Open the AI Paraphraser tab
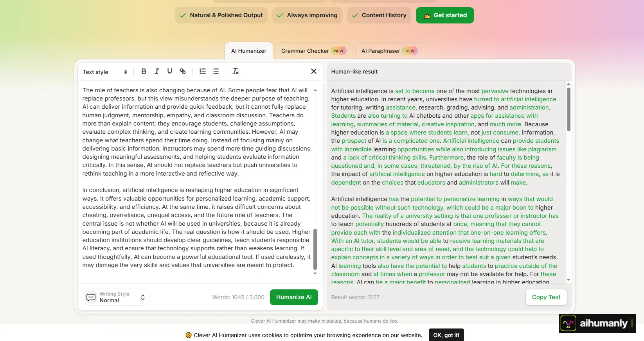 (390, 51)
